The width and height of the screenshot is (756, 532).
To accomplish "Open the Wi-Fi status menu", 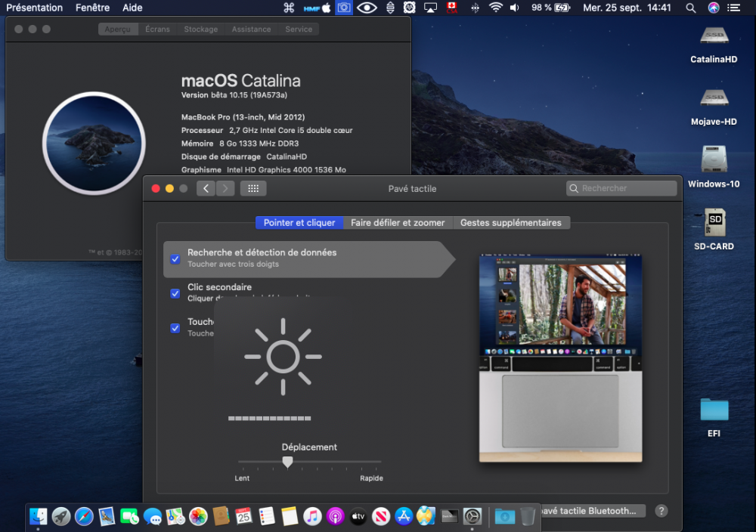I will pyautogui.click(x=496, y=8).
